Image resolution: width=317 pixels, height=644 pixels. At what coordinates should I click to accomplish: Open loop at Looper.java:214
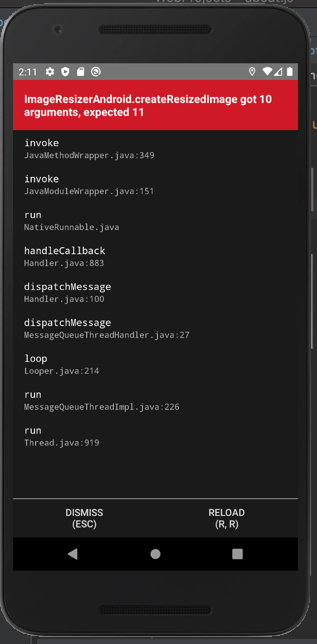(55, 364)
